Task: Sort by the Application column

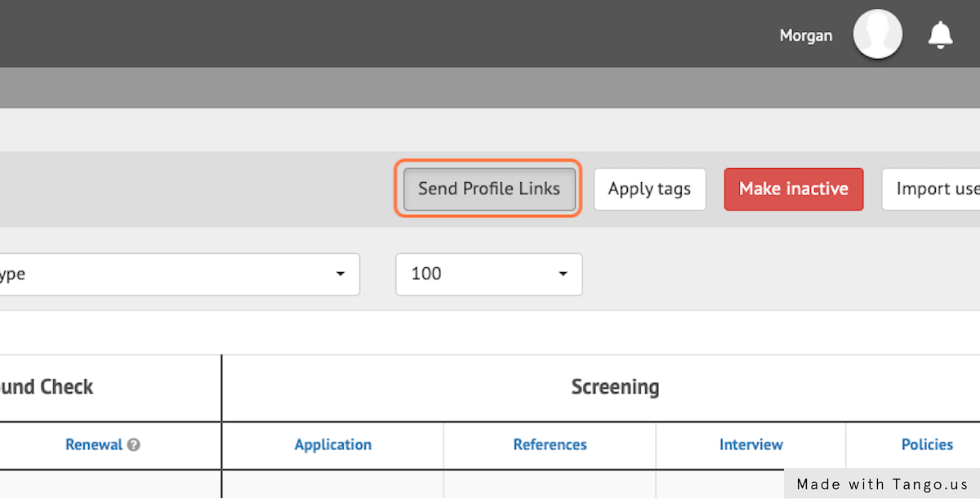Action: tap(332, 444)
